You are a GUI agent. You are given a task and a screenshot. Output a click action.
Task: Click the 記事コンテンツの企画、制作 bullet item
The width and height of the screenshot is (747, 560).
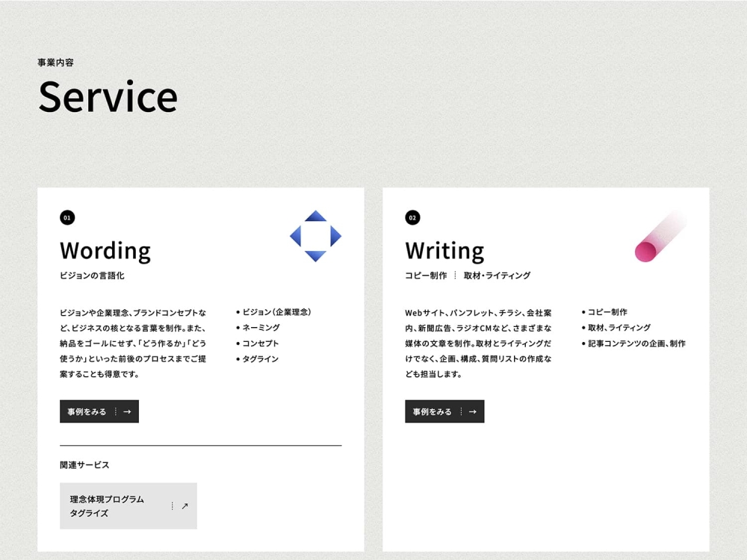pyautogui.click(x=636, y=343)
